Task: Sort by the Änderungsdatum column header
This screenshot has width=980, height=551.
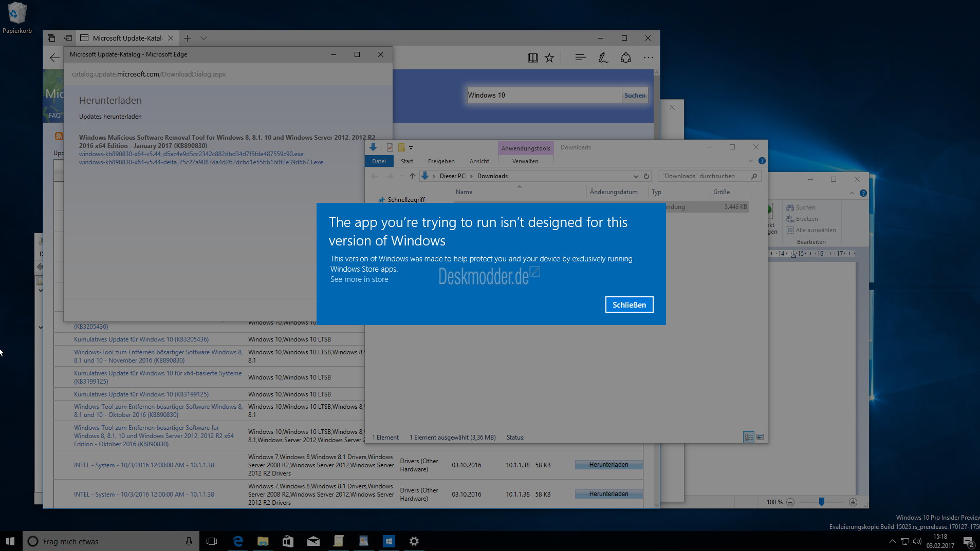Action: (x=617, y=192)
